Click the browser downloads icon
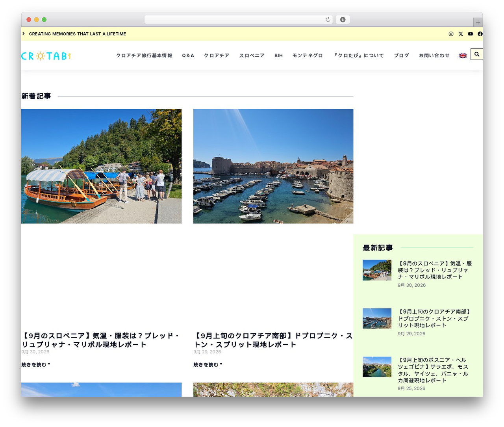The image size is (504, 427). click(343, 20)
